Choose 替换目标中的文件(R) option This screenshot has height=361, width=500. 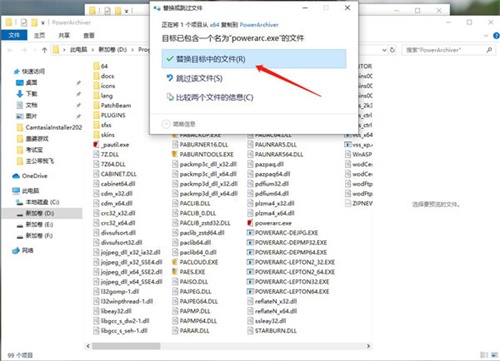coord(254,59)
